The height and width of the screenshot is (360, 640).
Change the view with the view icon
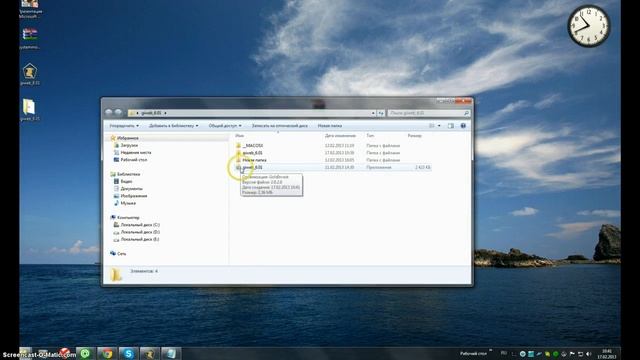(x=432, y=126)
